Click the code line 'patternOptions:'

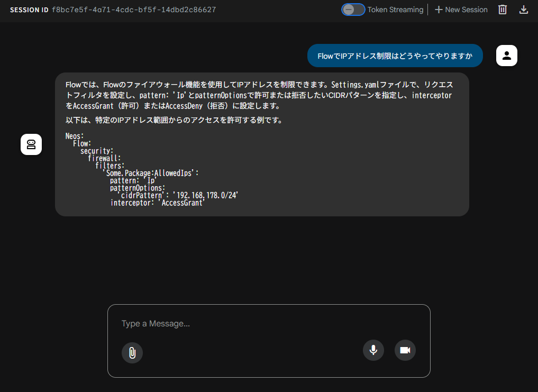[x=137, y=188]
